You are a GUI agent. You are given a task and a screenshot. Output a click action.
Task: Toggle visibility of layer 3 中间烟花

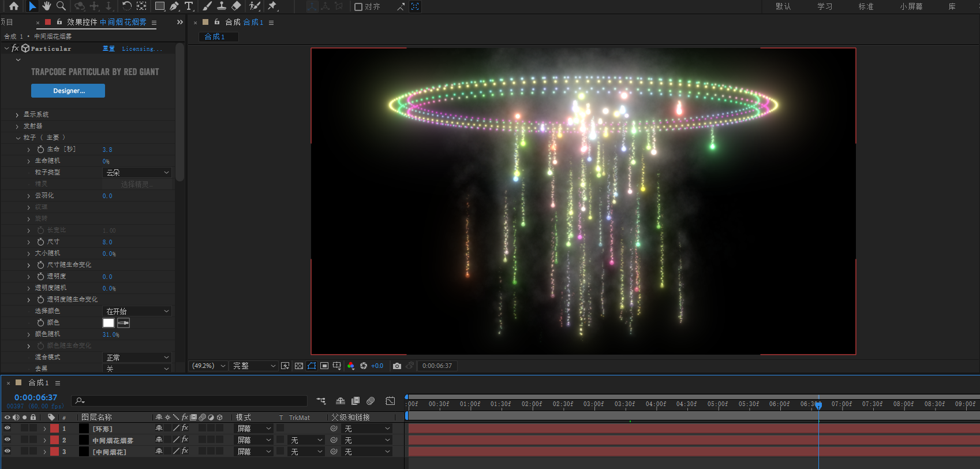[x=8, y=452]
